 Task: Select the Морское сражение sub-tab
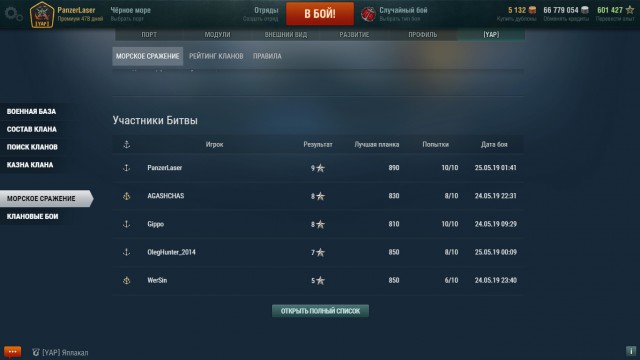tap(147, 56)
